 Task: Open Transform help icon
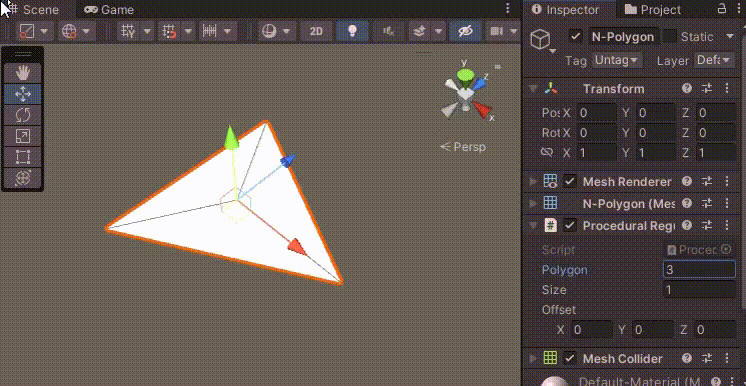687,89
